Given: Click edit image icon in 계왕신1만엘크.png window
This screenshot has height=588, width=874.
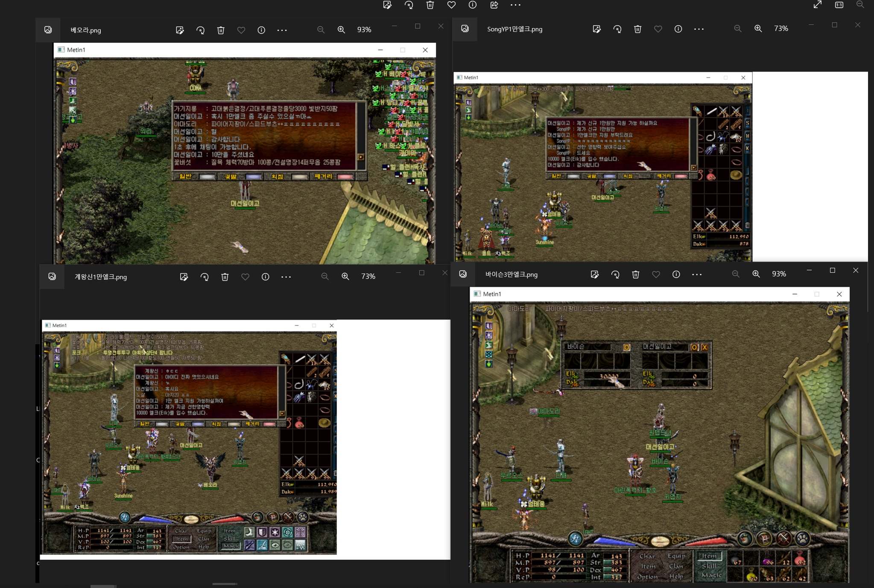Looking at the screenshot, I should tap(184, 277).
